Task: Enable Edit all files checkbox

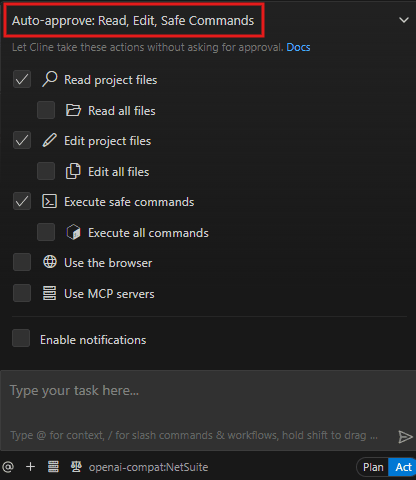Action: [46, 171]
